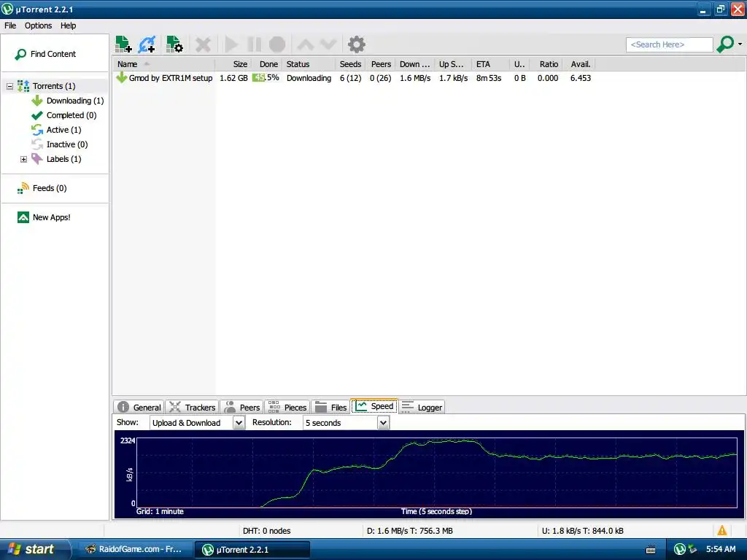Sort by Size column header
This screenshot has width=747, height=560.
[x=233, y=64]
